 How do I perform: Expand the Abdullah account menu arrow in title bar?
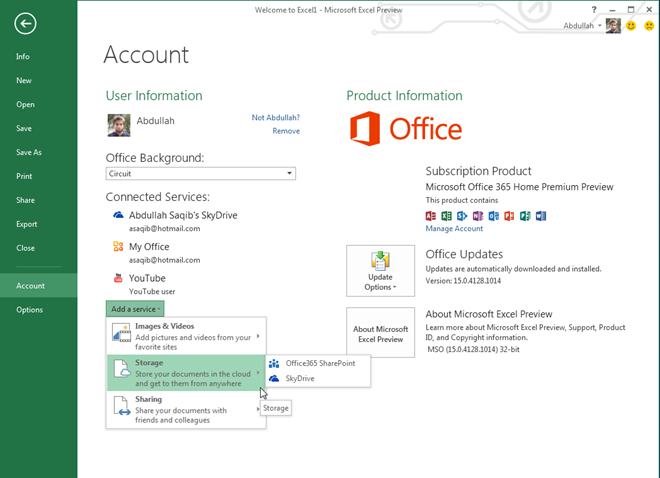pos(600,26)
